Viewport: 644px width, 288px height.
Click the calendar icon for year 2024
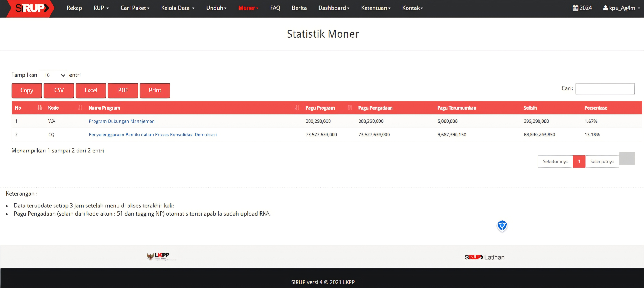coord(575,8)
